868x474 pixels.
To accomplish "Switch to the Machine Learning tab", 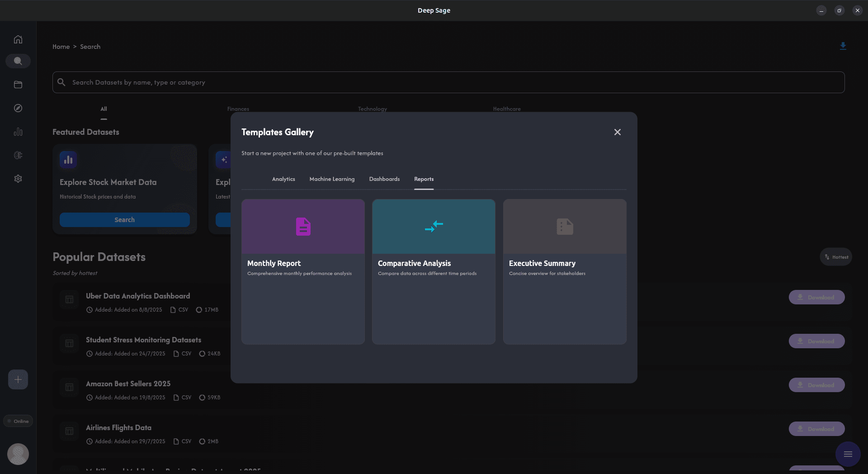I will (332, 179).
